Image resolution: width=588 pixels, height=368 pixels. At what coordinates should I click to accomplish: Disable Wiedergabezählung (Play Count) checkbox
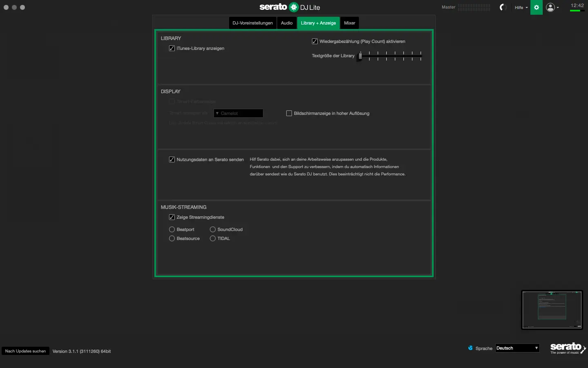coord(315,41)
